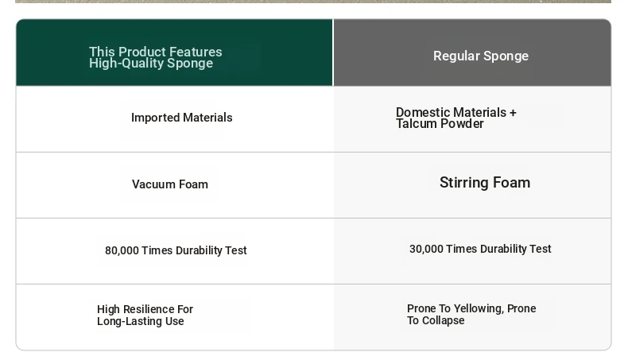
Task: Click the words "High-Quality Sponge" in header
Action: tap(151, 64)
